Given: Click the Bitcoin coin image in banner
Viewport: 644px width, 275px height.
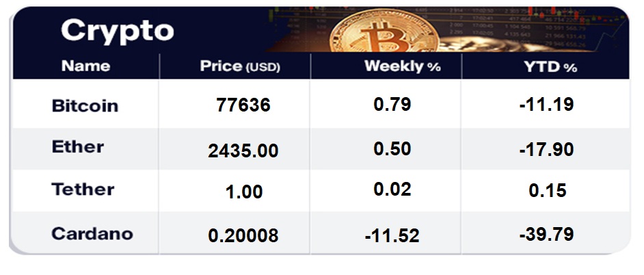Looking at the screenshot, I should [384, 31].
